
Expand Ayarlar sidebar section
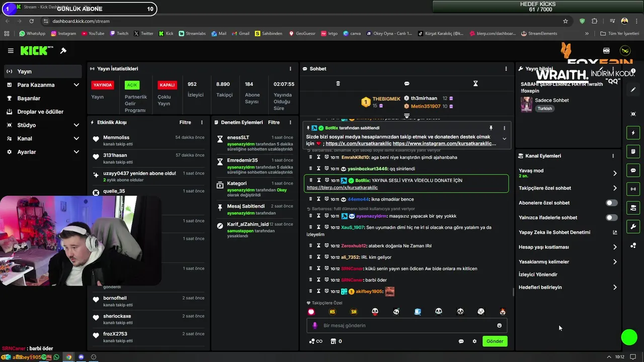[x=76, y=152]
